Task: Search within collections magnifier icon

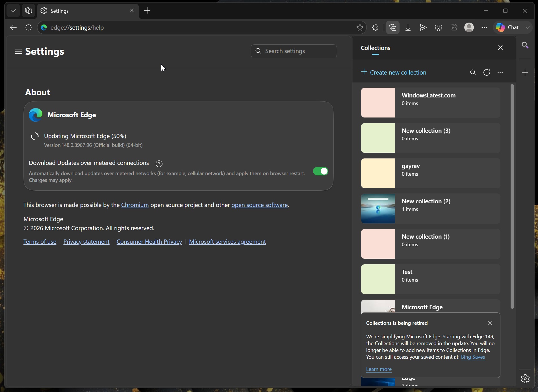Action: click(473, 73)
